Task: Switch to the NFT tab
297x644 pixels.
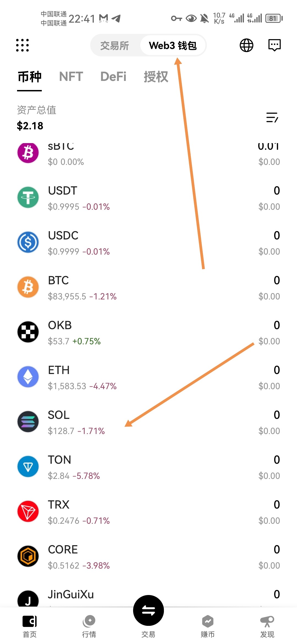Action: pyautogui.click(x=71, y=77)
